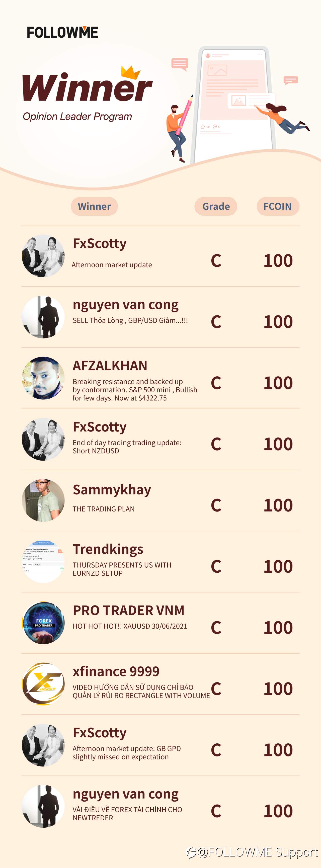Screen dimensions: 321x868
Task: Select the Winner column header
Action: pos(94,206)
